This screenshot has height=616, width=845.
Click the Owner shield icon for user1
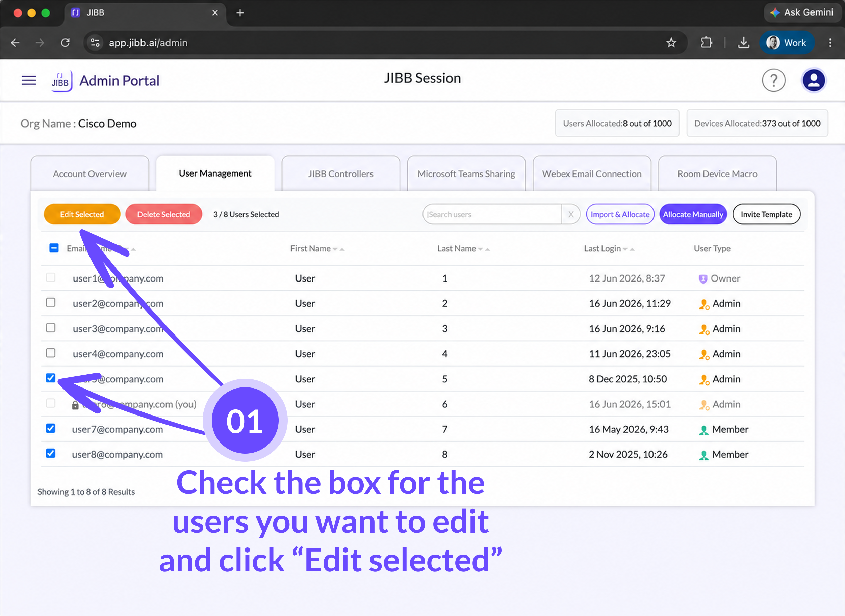[x=703, y=279]
